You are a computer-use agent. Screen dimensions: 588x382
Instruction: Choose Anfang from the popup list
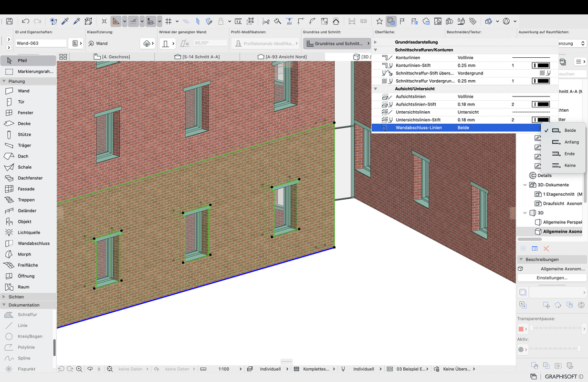click(x=564, y=142)
